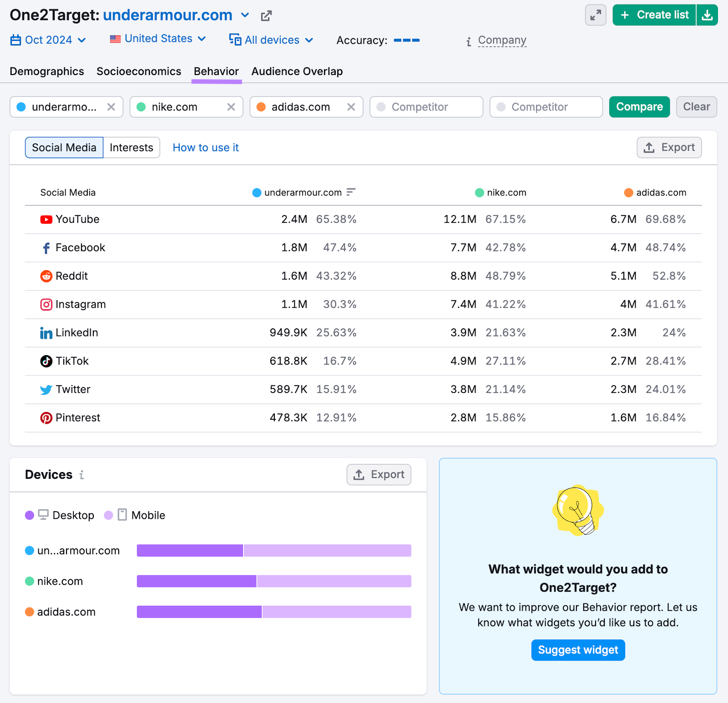Remove the adidas.com competitor chip

click(x=351, y=107)
